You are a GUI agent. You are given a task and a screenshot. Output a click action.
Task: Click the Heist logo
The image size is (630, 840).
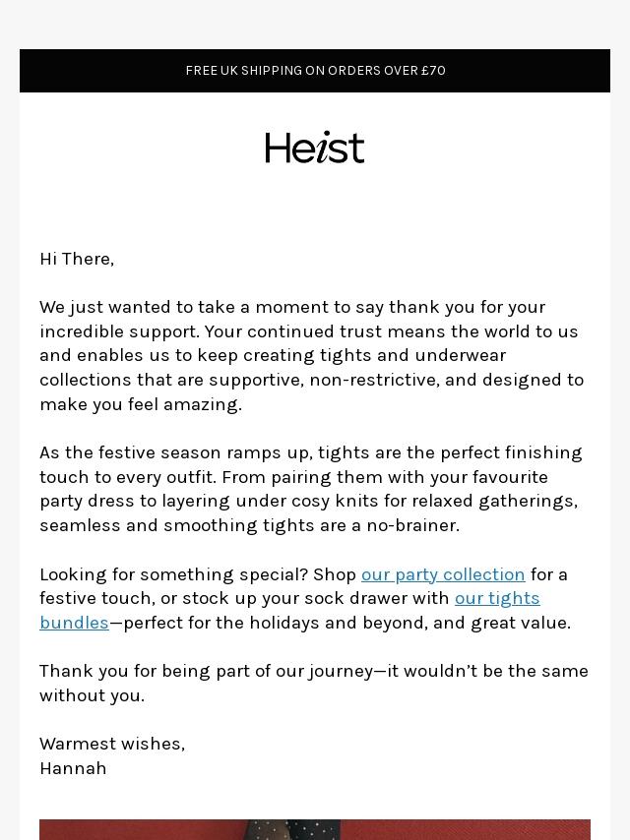[x=315, y=148]
